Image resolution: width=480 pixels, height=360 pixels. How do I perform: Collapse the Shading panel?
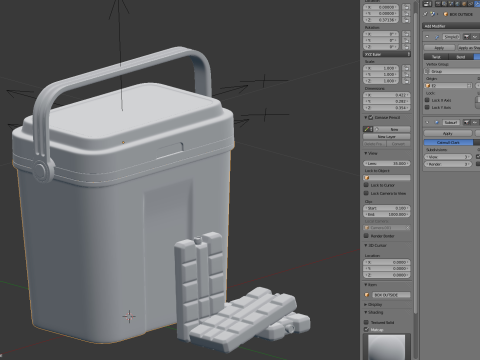click(366, 313)
